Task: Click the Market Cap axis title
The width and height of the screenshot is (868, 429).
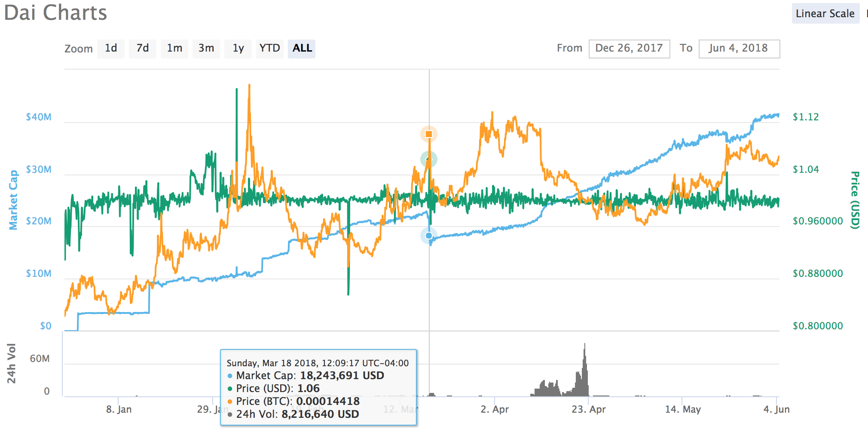Action: click(x=13, y=200)
